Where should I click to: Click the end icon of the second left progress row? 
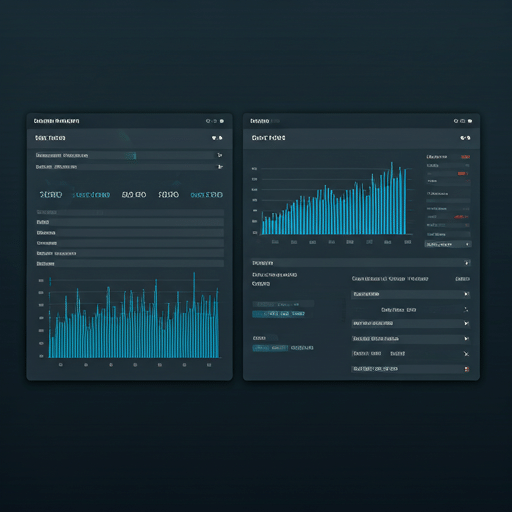[x=220, y=166]
